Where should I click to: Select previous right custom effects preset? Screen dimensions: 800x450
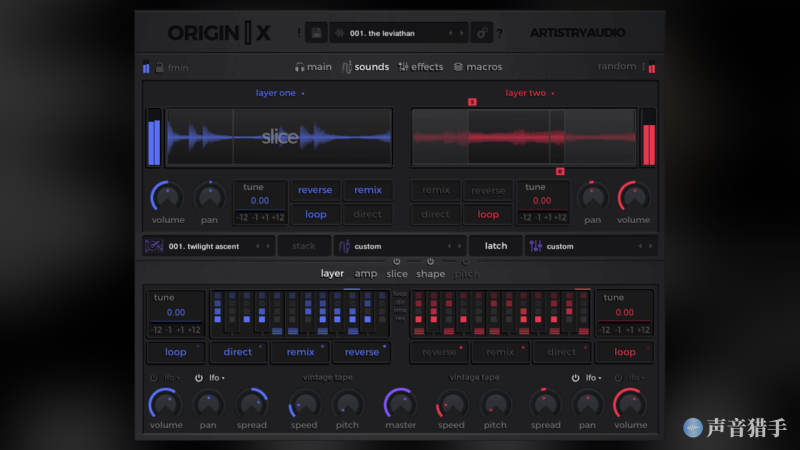click(x=640, y=246)
